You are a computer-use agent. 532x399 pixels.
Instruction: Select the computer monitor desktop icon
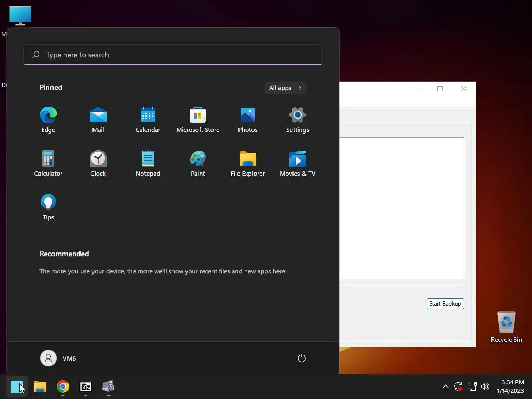[20, 16]
